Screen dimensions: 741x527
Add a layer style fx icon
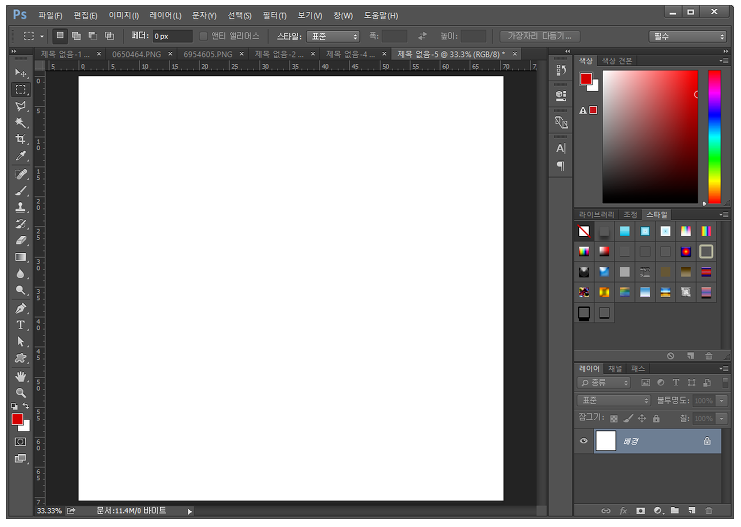point(623,510)
